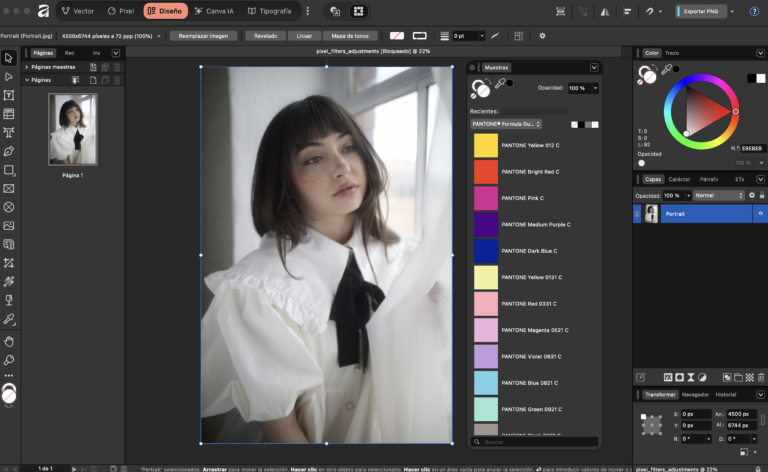Switch to the Pixel studio tab

121,11
